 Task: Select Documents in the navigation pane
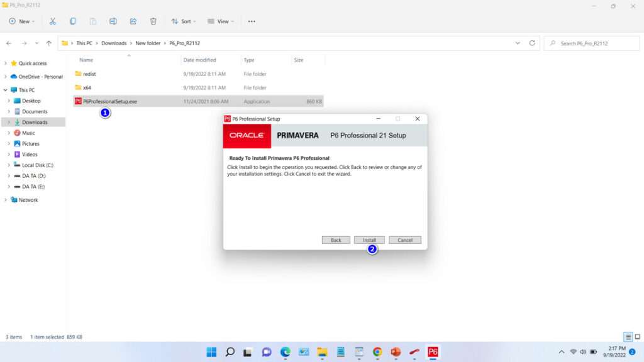click(35, 111)
